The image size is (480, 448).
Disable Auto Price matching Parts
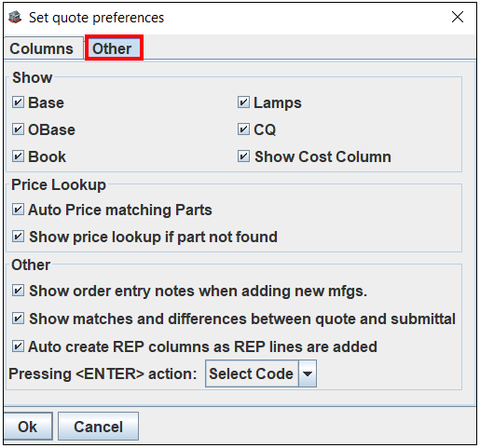[18, 210]
